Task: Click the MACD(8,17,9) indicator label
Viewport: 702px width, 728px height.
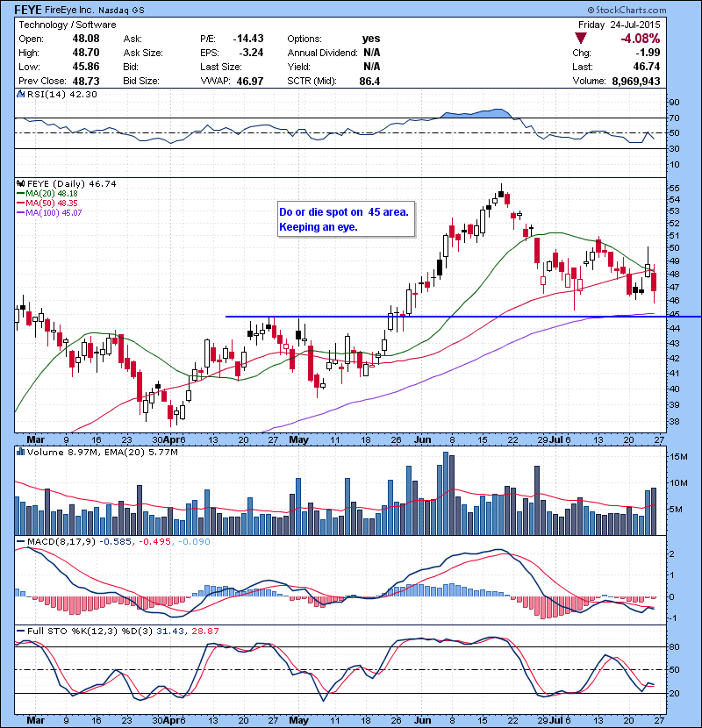Action: (61, 542)
